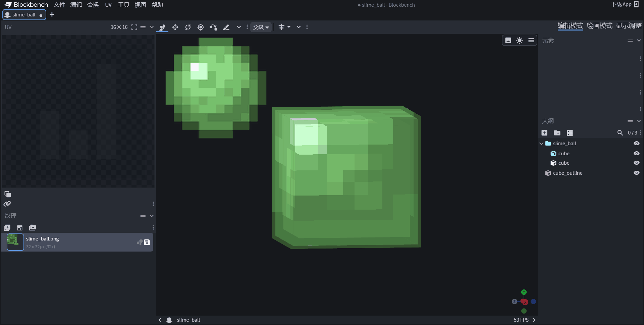Select the Move tool in toolbar

(175, 27)
